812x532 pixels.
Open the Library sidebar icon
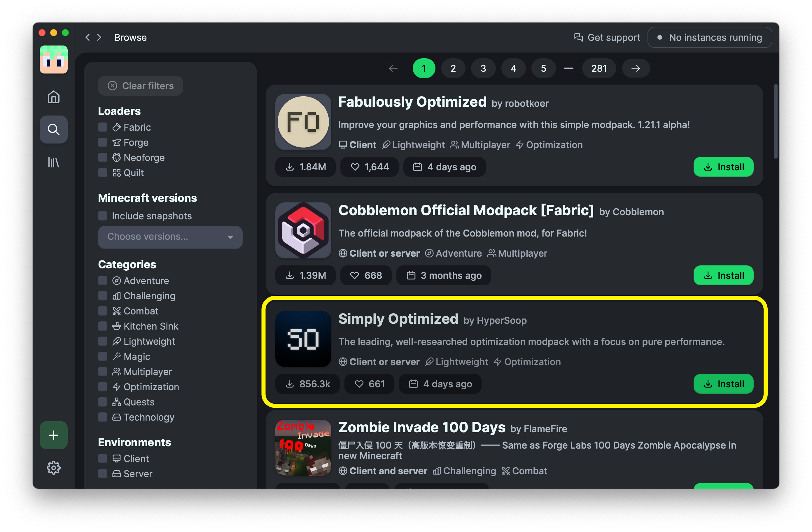(x=54, y=162)
